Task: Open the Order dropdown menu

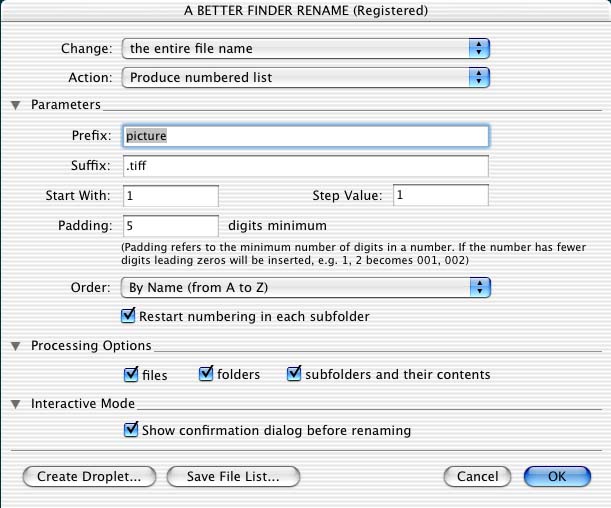Action: 306,288
